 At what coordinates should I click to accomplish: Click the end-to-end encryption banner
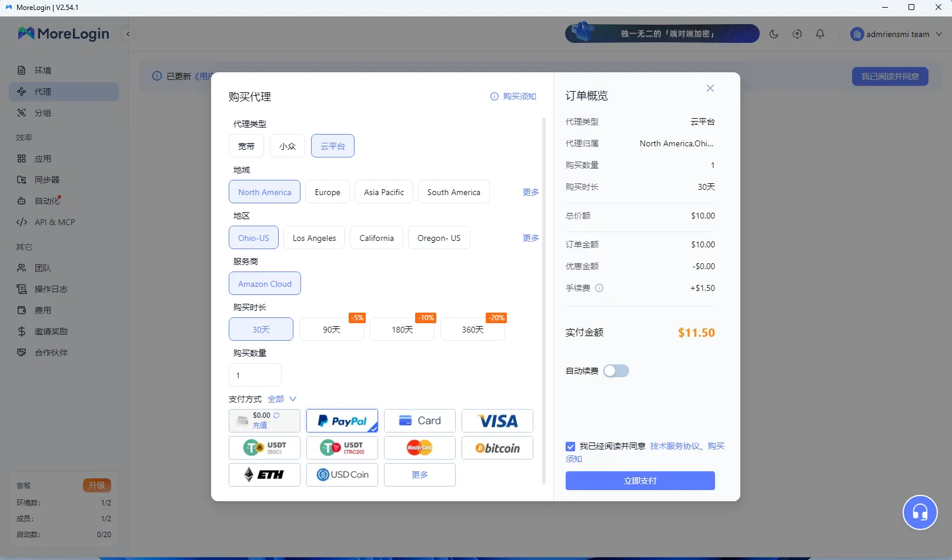point(662,33)
